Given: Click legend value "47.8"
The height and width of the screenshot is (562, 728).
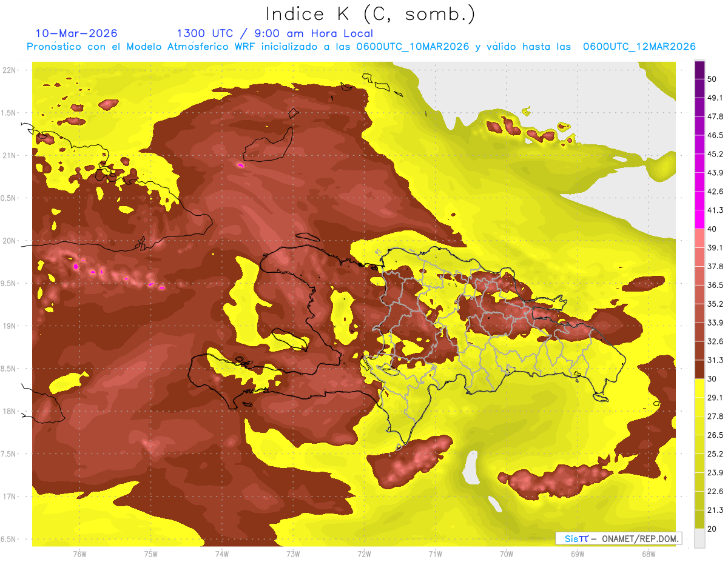Looking at the screenshot, I should (715, 116).
